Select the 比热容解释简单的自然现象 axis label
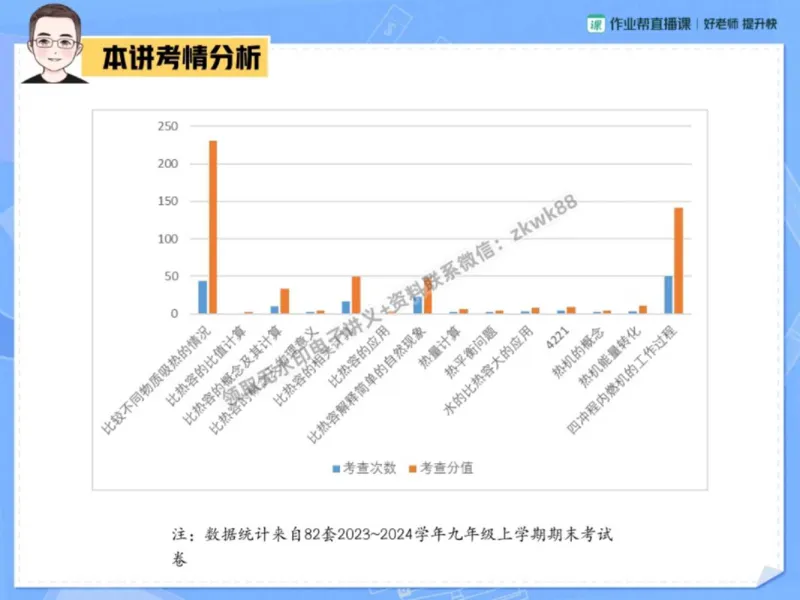 (x=366, y=385)
